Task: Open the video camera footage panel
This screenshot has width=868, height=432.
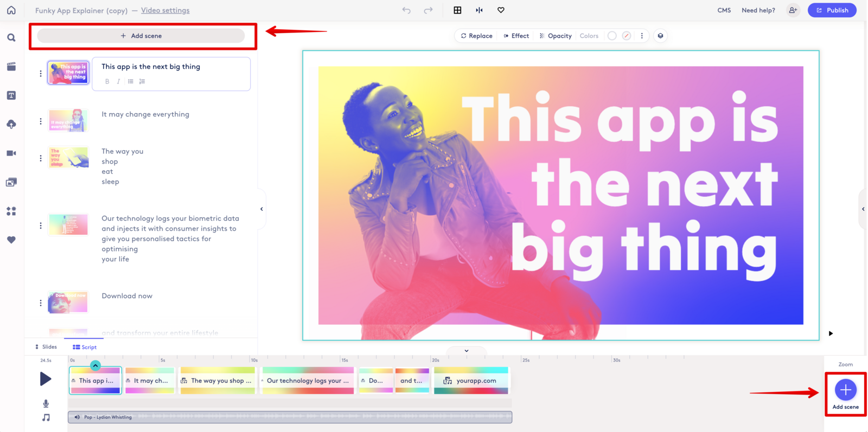Action: tap(11, 153)
